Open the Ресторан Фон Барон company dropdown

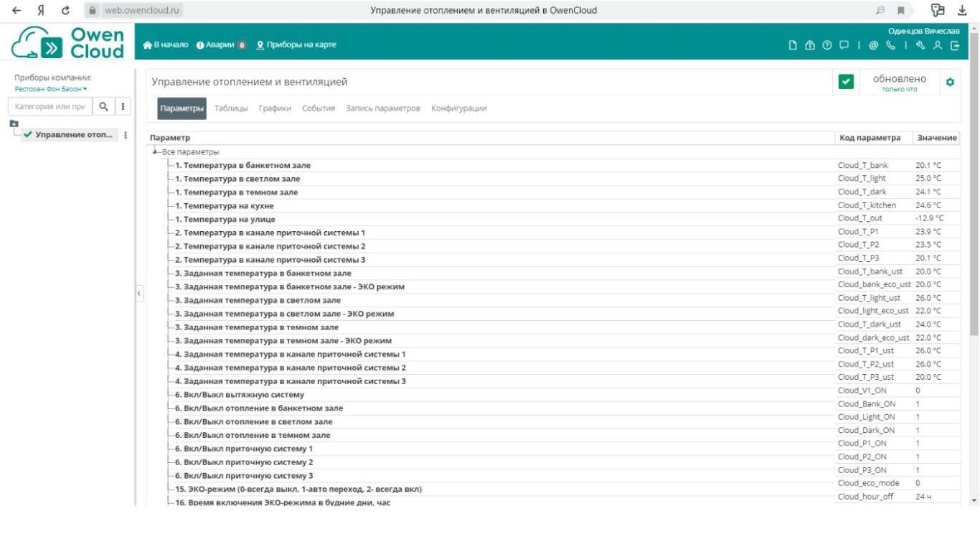click(x=50, y=89)
